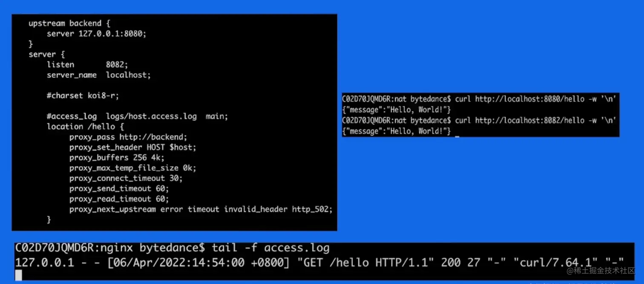Click the '#access_log logs/host.access.log main;' line
Image resolution: width=644 pixels, height=284 pixels.
[138, 116]
